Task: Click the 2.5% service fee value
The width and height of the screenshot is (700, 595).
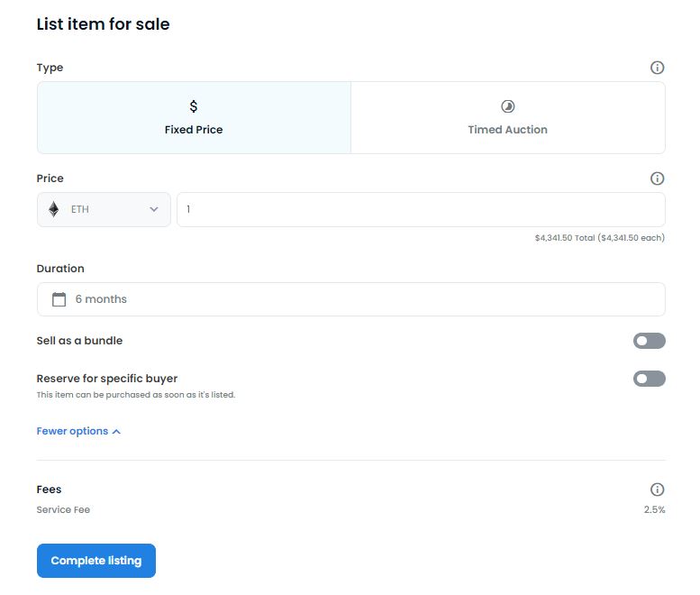Action: [654, 509]
